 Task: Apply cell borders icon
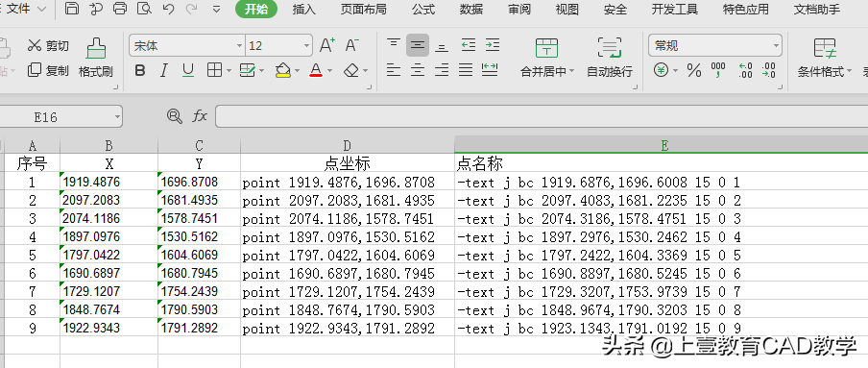tap(214, 70)
